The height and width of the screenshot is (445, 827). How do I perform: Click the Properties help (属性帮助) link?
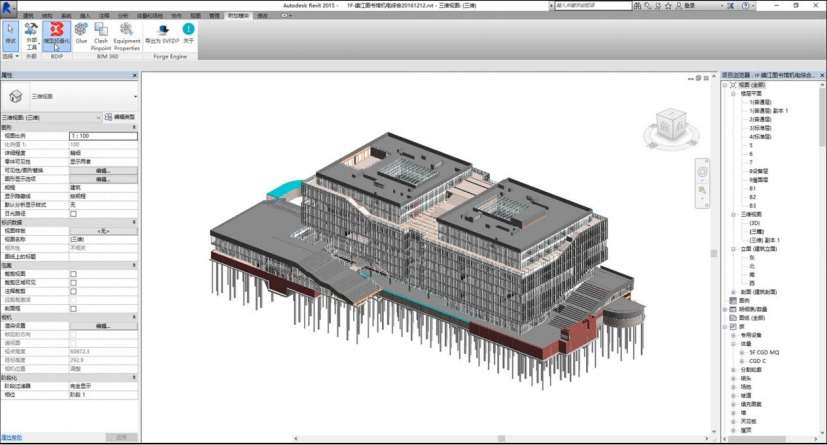point(12,437)
